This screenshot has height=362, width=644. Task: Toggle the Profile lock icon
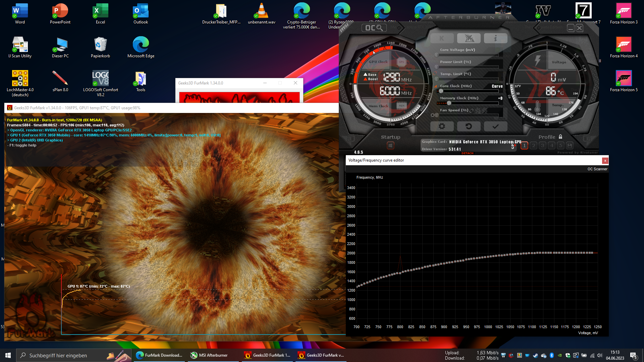click(560, 137)
